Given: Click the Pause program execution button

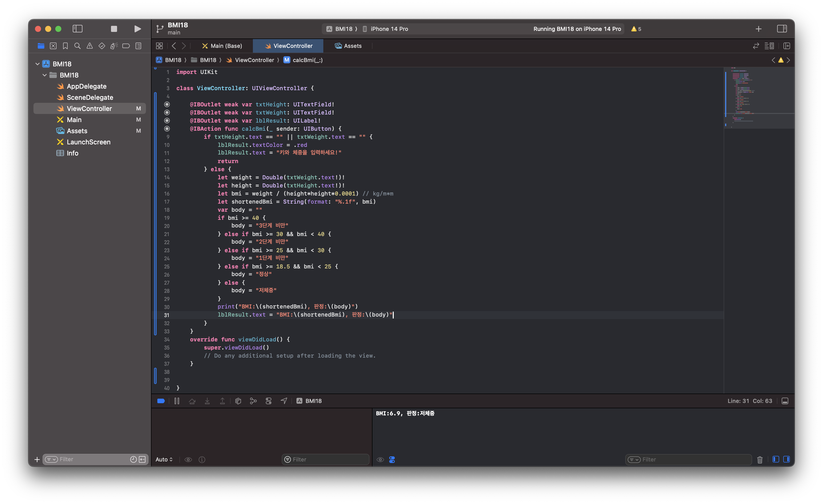Looking at the screenshot, I should pos(177,401).
